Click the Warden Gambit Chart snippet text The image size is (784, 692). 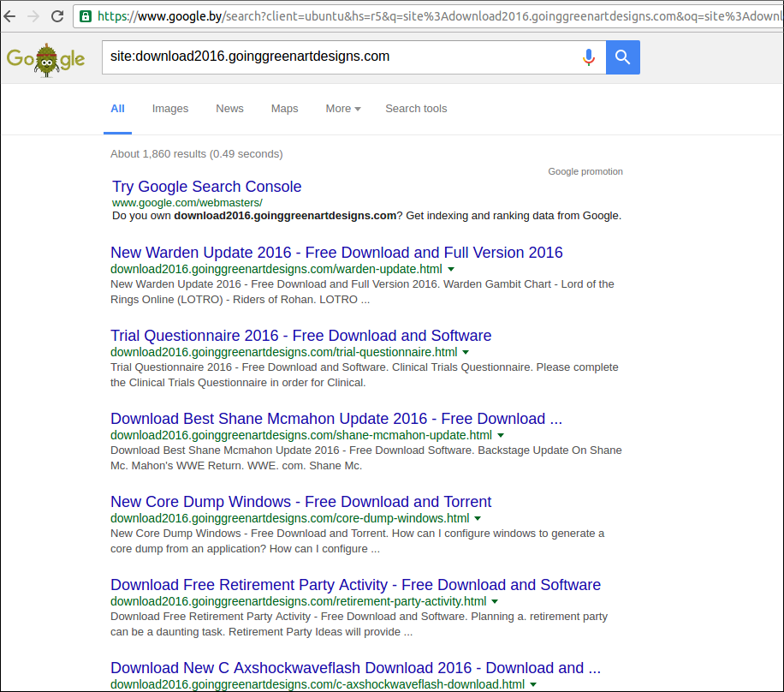pyautogui.click(x=363, y=292)
